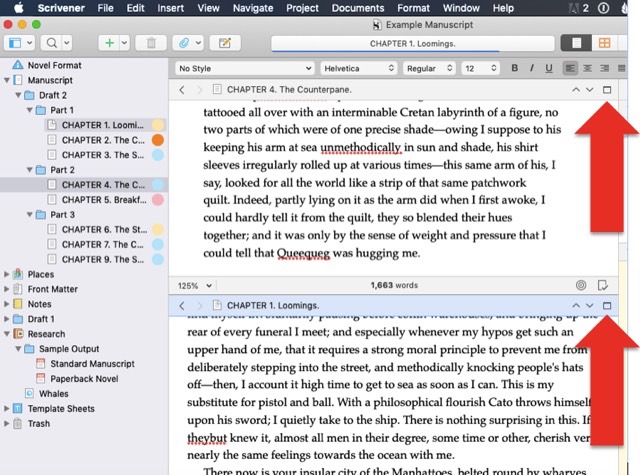
Task: Open the Helvetica font dropdown
Action: (x=359, y=68)
